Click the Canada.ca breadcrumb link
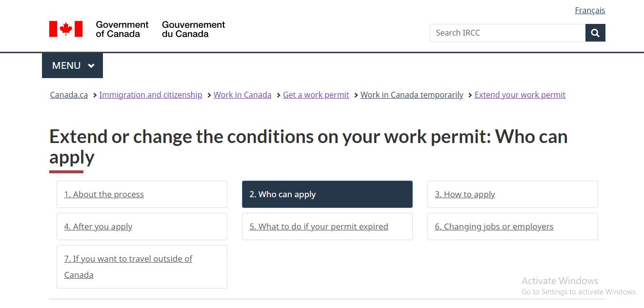This screenshot has width=644, height=308. pos(68,95)
